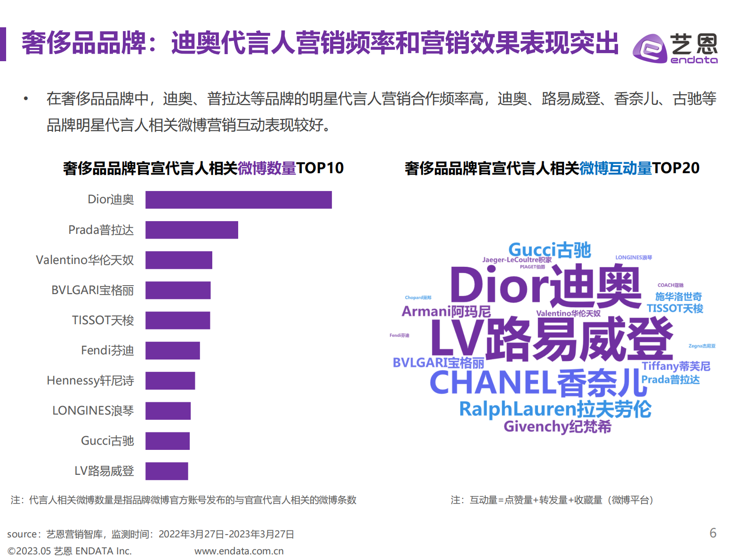747x560 pixels.
Task: Open the www.endata.com.cn link
Action: (x=239, y=551)
